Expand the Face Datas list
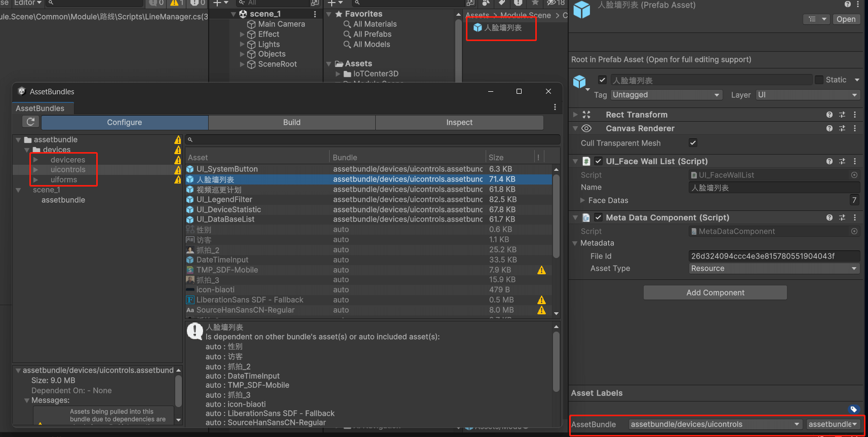The height and width of the screenshot is (437, 868). [x=582, y=200]
